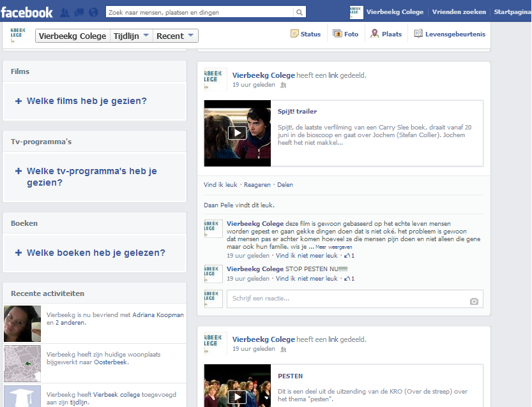Open Adriana Koopman profile link
This screenshot has height=407, width=532.
[158, 315]
